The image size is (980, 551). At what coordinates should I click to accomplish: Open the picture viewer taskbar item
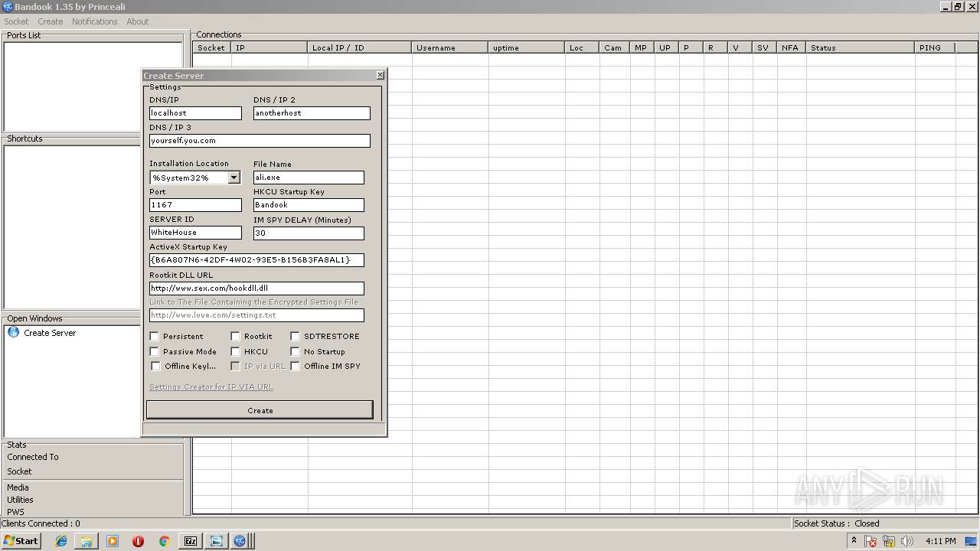217,541
